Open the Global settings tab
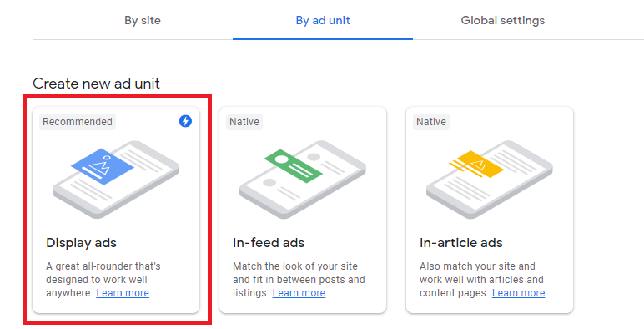The width and height of the screenshot is (644, 329). (x=503, y=21)
